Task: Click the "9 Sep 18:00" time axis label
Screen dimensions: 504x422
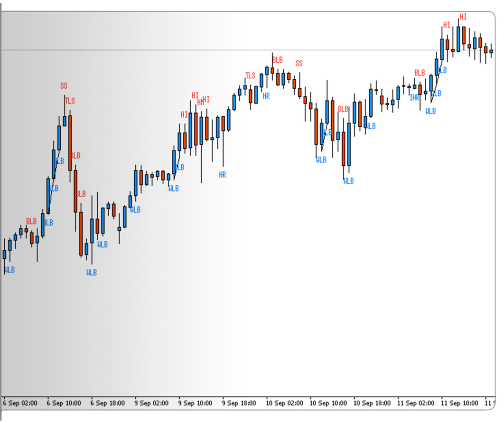Action: [x=239, y=403]
